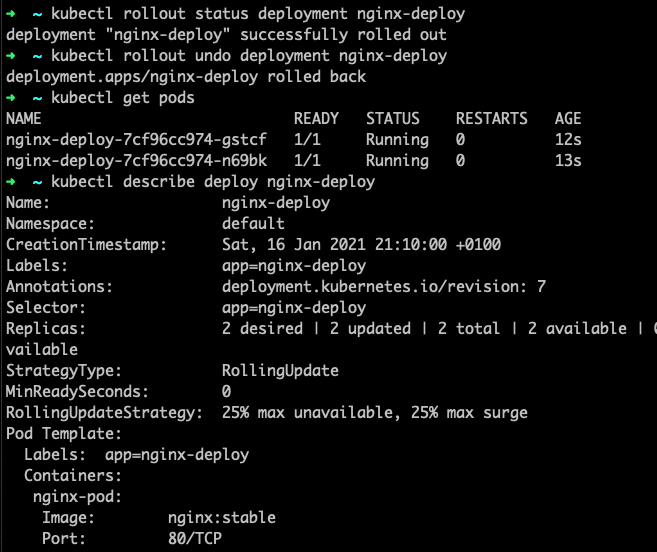Click the 12s age of the gstcf pod
This screenshot has width=657, height=552.
(568, 140)
